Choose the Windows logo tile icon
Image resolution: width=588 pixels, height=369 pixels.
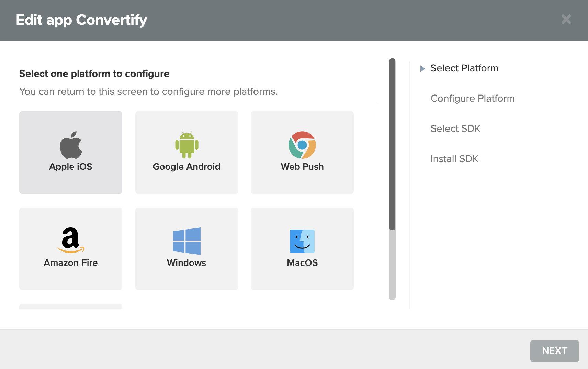tap(186, 241)
